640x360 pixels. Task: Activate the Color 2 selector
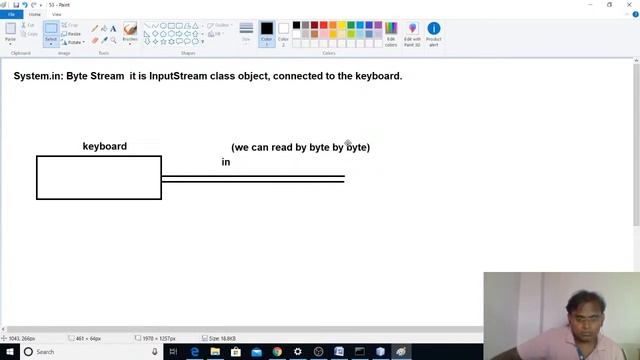[283, 34]
